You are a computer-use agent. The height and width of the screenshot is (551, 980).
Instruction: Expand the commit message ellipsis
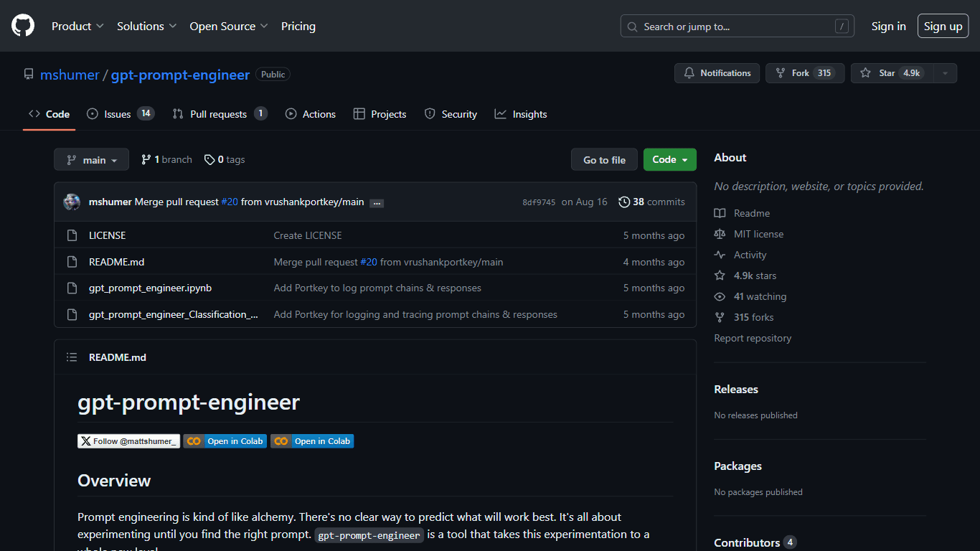(x=377, y=203)
